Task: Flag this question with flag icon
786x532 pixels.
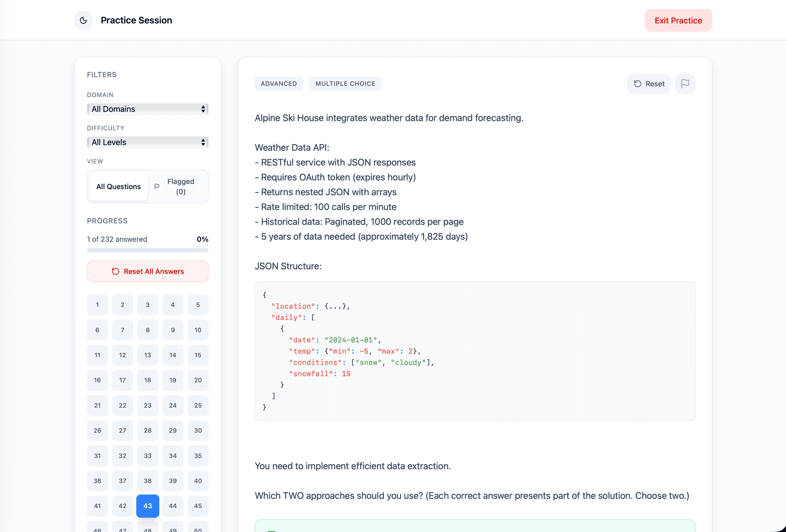Action: (685, 84)
